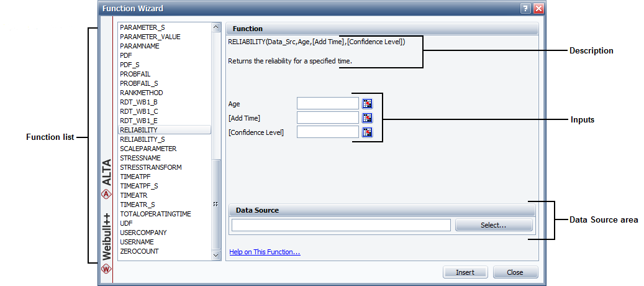Click the cell picker icon beside Confidence Level
Image resolution: width=644 pixels, height=286 pixels.
[368, 132]
